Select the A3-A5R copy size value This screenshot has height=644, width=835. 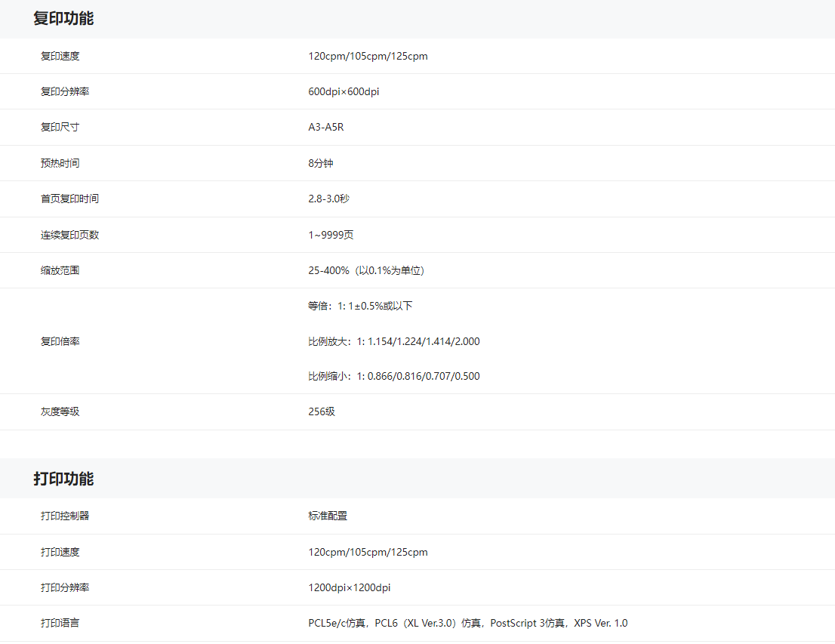(325, 127)
